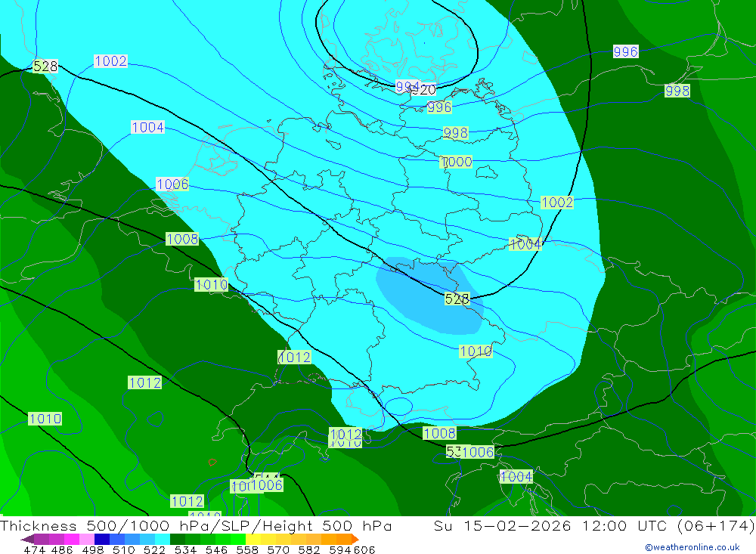Click the dark blue legend color swatch
756x554 pixels.
[102, 539]
